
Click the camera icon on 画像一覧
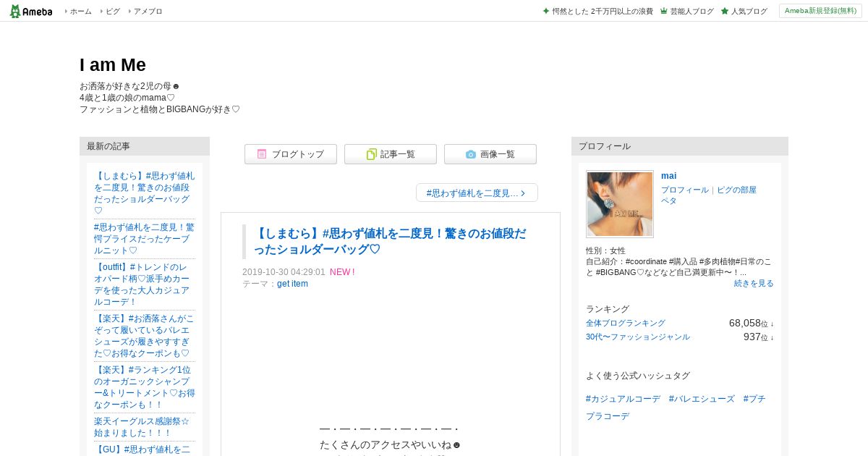(x=471, y=154)
